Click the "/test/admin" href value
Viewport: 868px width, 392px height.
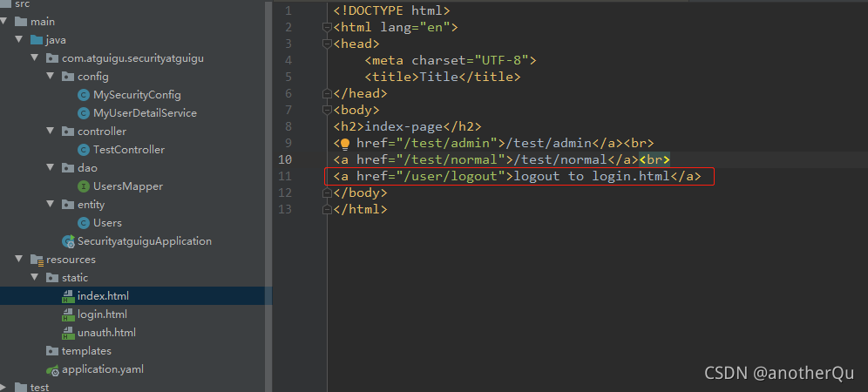447,144
